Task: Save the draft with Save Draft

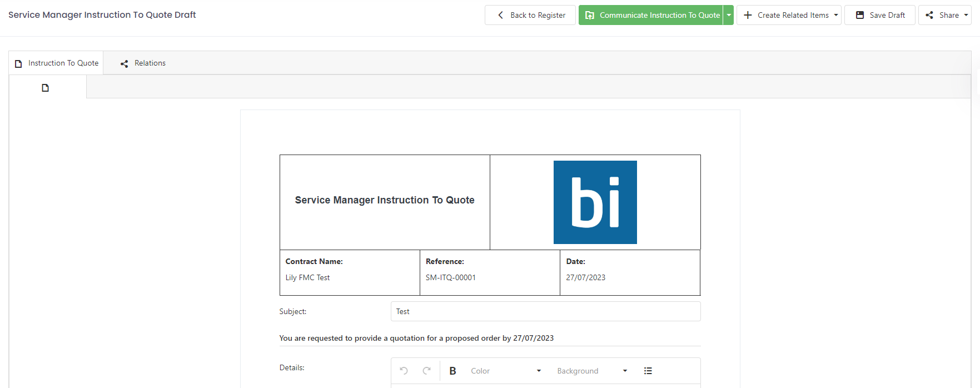Action: pyautogui.click(x=880, y=15)
